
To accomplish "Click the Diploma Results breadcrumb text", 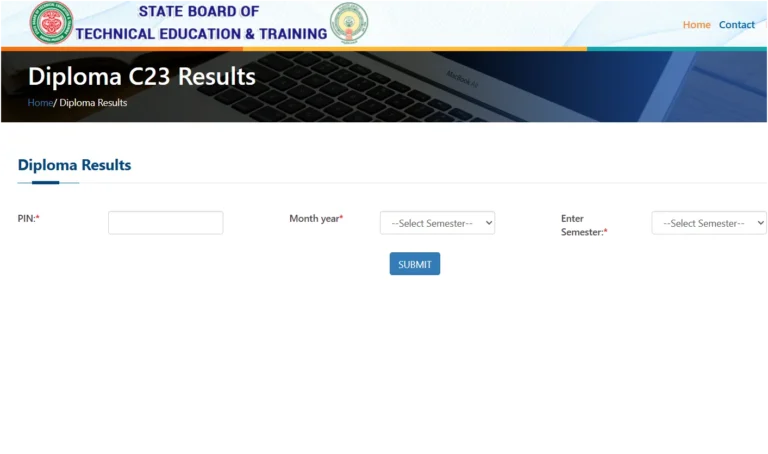I will (x=93, y=103).
